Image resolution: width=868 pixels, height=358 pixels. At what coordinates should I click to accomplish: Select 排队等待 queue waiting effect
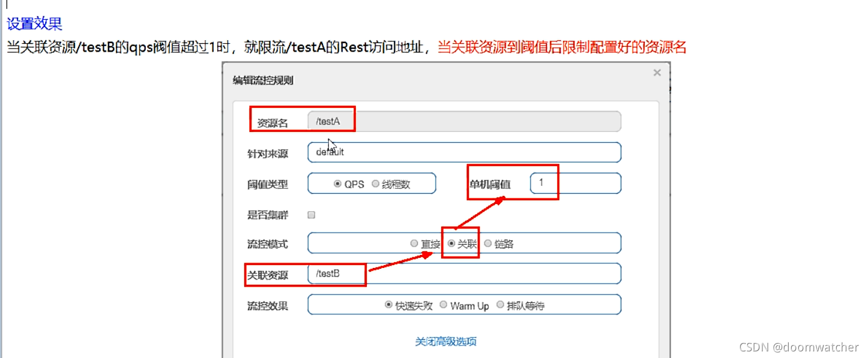pyautogui.click(x=500, y=305)
